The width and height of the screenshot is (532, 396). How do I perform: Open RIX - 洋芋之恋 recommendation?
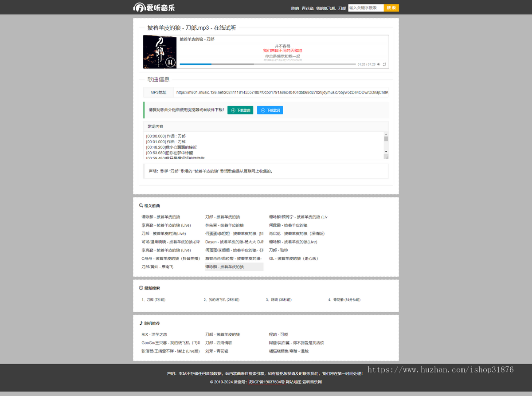click(x=154, y=334)
